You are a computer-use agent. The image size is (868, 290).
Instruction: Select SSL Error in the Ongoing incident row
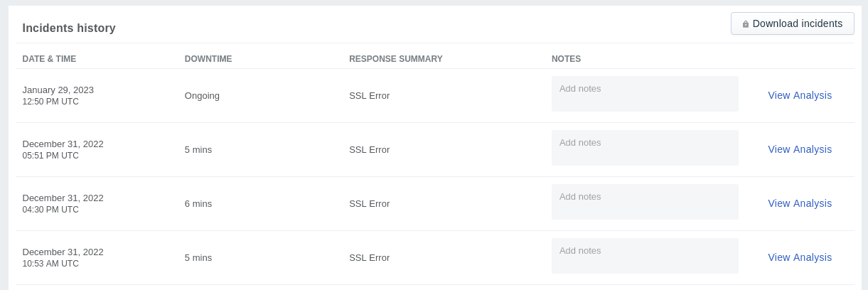click(369, 95)
